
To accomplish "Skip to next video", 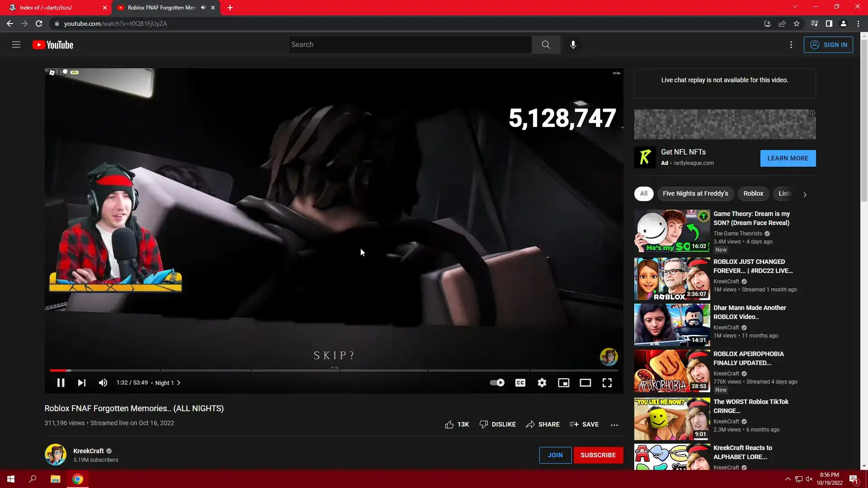I will click(x=81, y=383).
